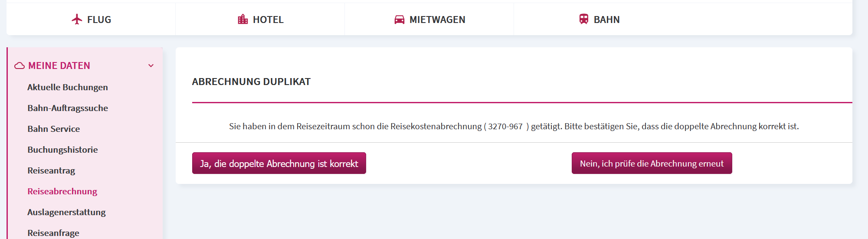The image size is (868, 239).
Task: Open Bahn-Auftragssuche link
Action: point(68,108)
